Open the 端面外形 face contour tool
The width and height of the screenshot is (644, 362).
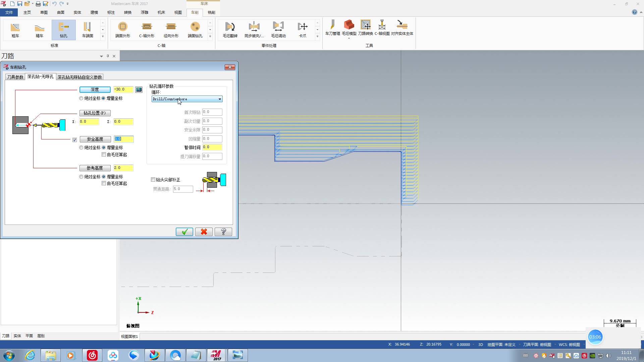[x=123, y=29]
